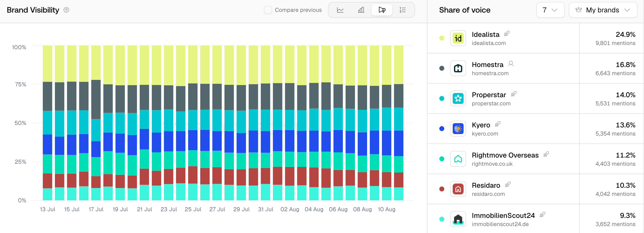Click the ImmobilienScout24 logo icon
Viewport: 644px width, 233px height.
(x=458, y=219)
